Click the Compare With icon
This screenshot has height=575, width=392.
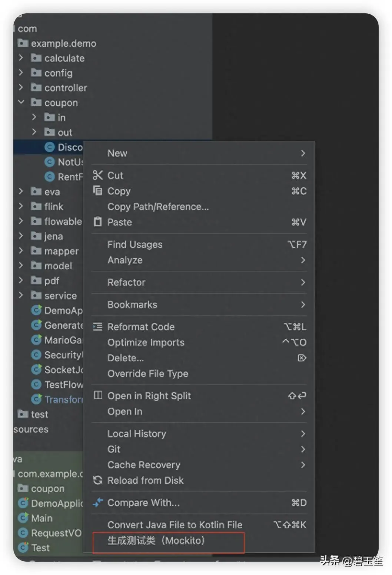click(x=98, y=502)
